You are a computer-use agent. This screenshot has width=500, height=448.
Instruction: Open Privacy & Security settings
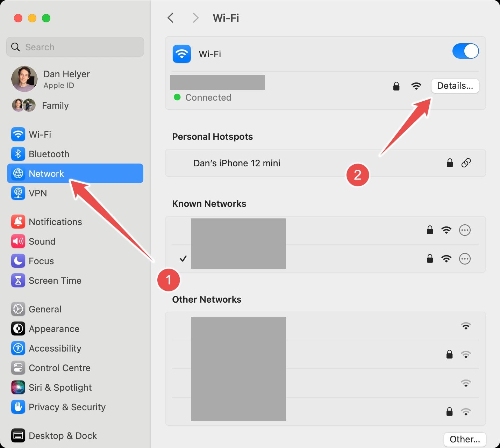pos(75,407)
